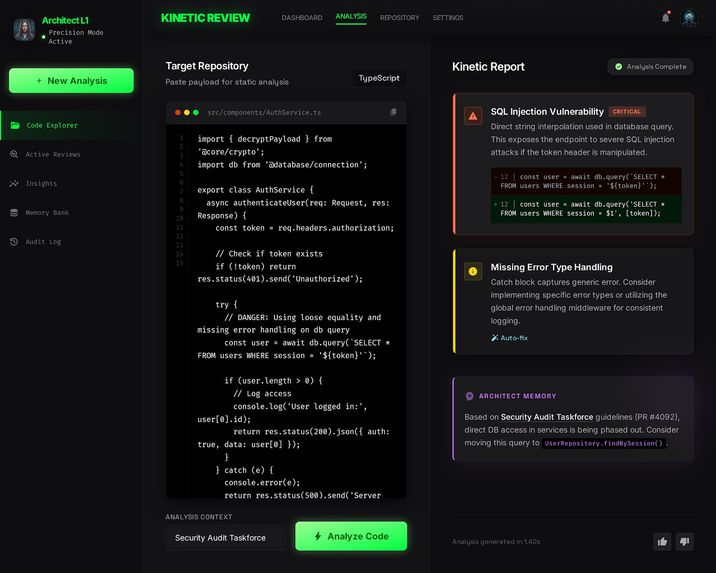Click the Active Reviews magnifier icon
Image resolution: width=716 pixels, height=573 pixels.
14,154
